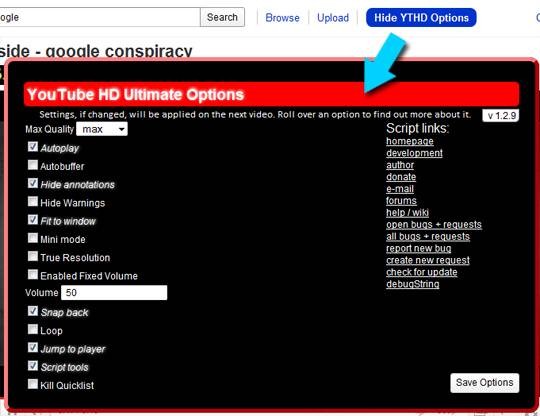Enable Kill Quicklist checkbox
This screenshot has width=540, height=416.
tap(33, 384)
